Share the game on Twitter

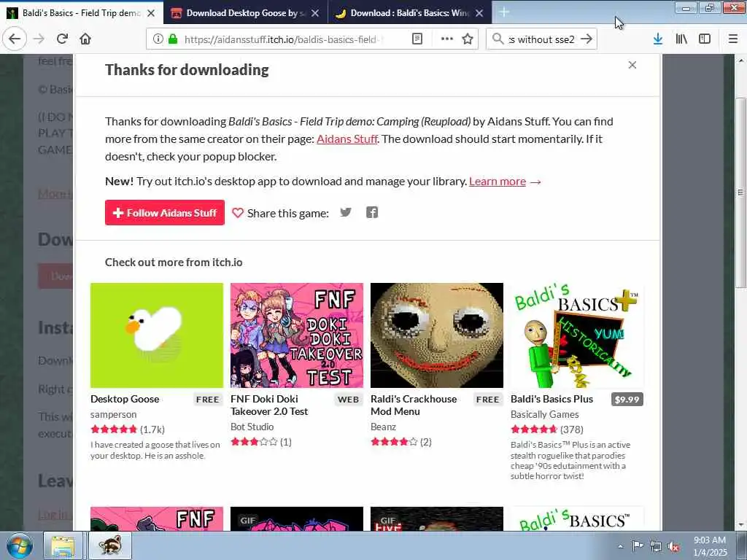tap(346, 212)
